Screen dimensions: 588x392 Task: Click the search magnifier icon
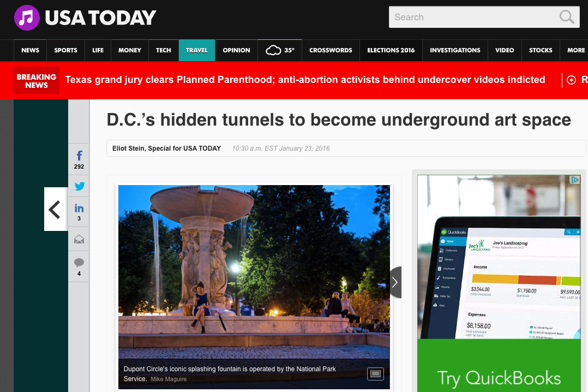tap(566, 17)
